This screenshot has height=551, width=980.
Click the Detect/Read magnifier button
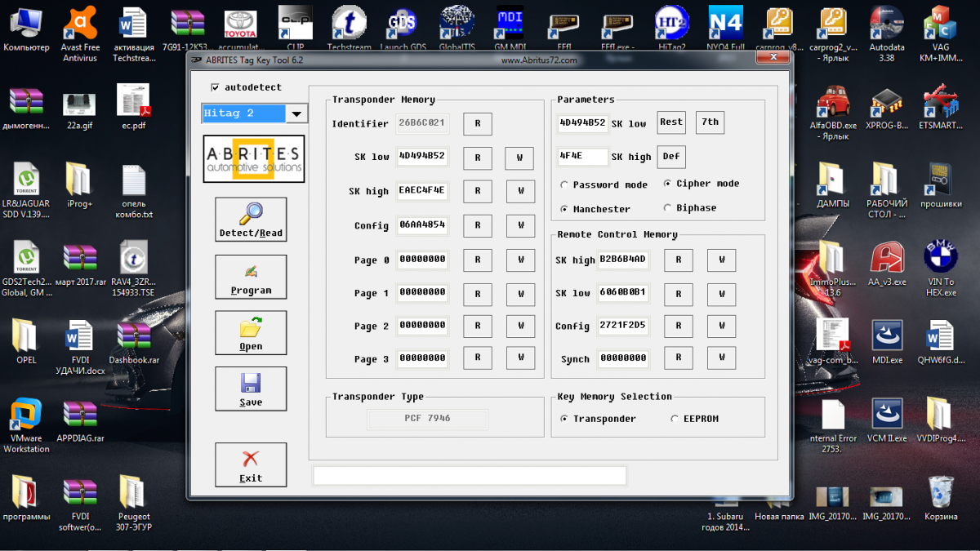[x=251, y=220]
